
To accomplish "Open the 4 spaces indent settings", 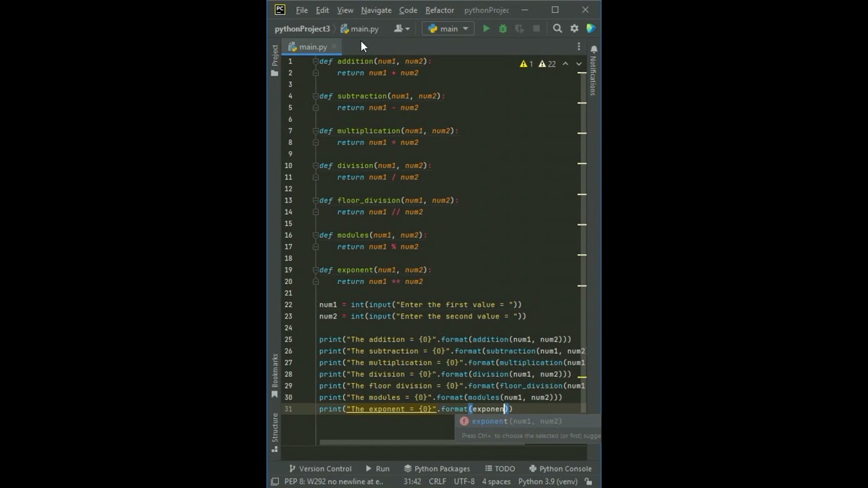I will (496, 482).
